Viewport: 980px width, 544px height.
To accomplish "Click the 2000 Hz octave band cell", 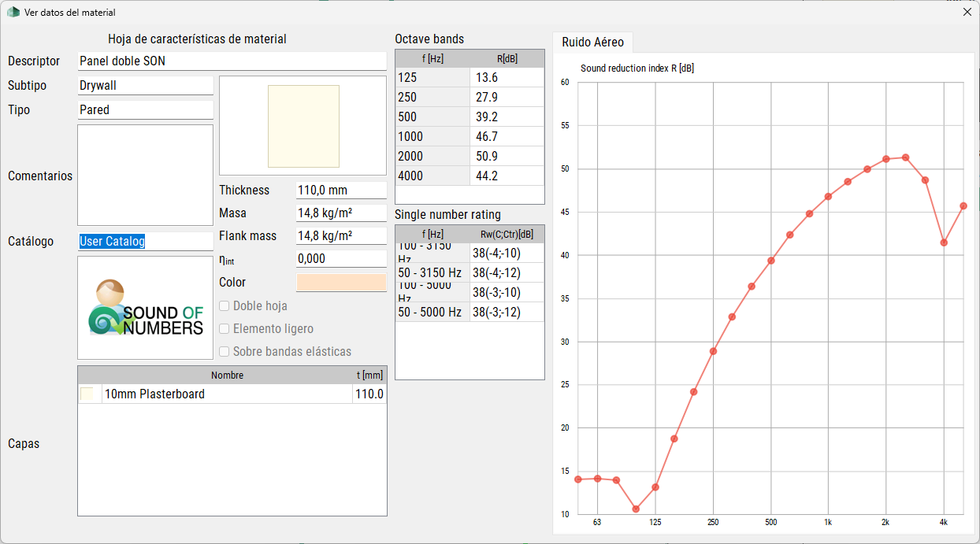I will [x=432, y=156].
